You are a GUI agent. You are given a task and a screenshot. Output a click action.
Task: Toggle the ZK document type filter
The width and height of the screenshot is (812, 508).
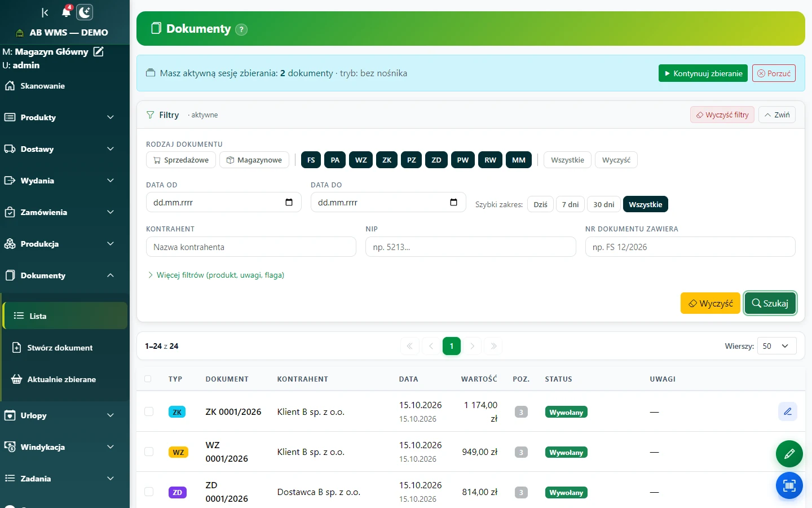(387, 160)
